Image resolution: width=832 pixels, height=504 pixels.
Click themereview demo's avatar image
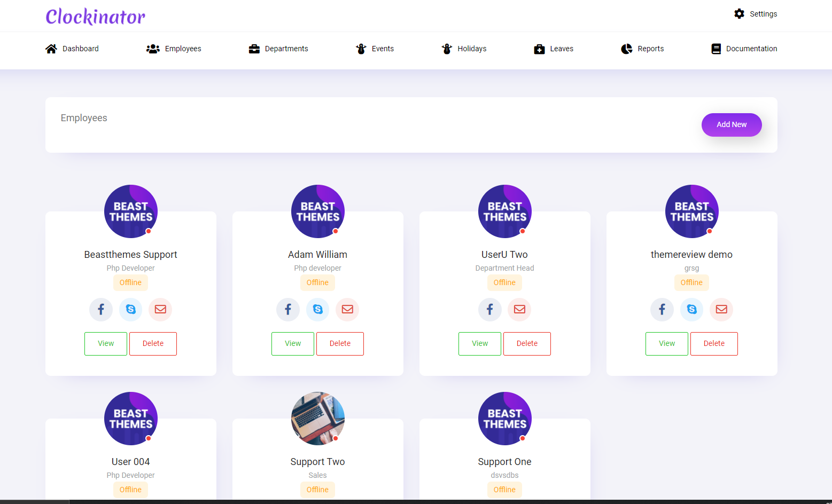(x=692, y=211)
